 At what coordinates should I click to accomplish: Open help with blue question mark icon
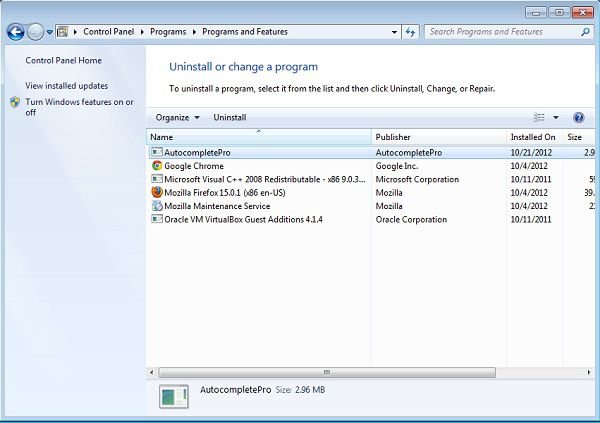pyautogui.click(x=579, y=118)
